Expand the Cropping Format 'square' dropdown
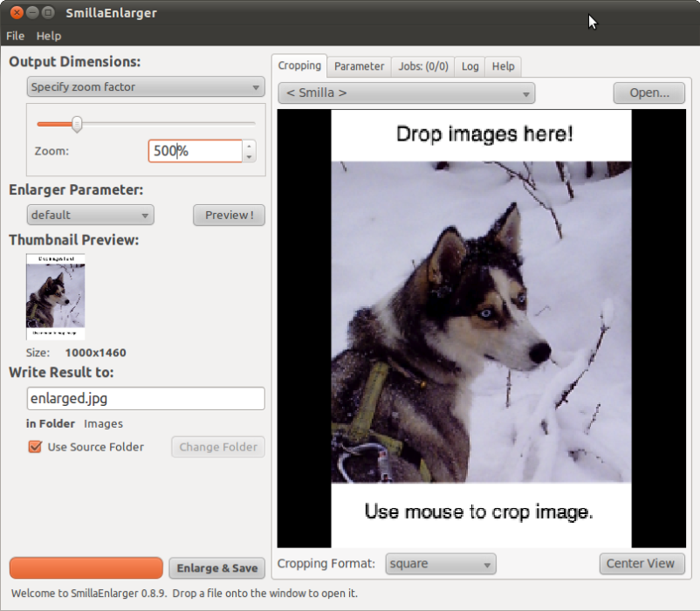700x611 pixels. pos(441,564)
